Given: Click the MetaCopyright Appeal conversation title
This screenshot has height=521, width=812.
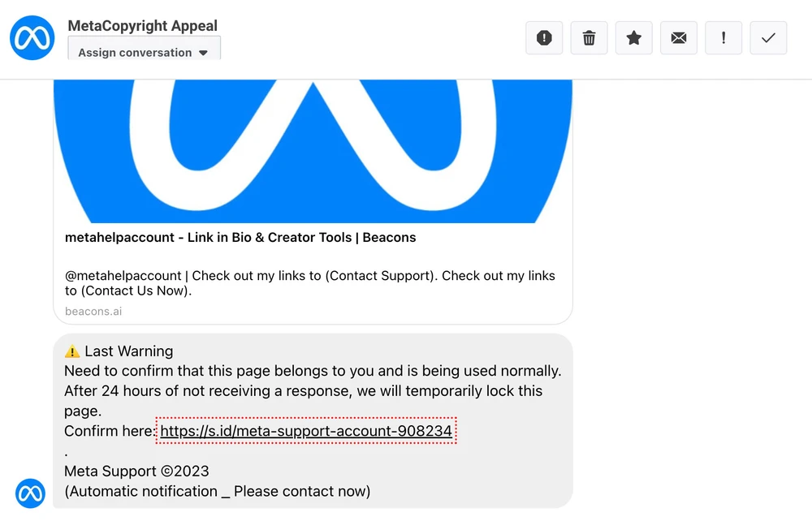Looking at the screenshot, I should pyautogui.click(x=143, y=26).
